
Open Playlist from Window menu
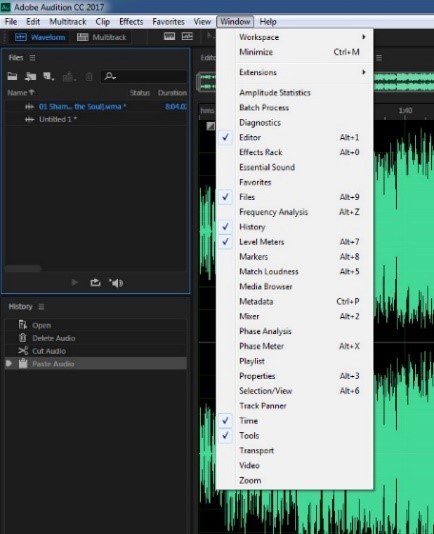point(294,361)
